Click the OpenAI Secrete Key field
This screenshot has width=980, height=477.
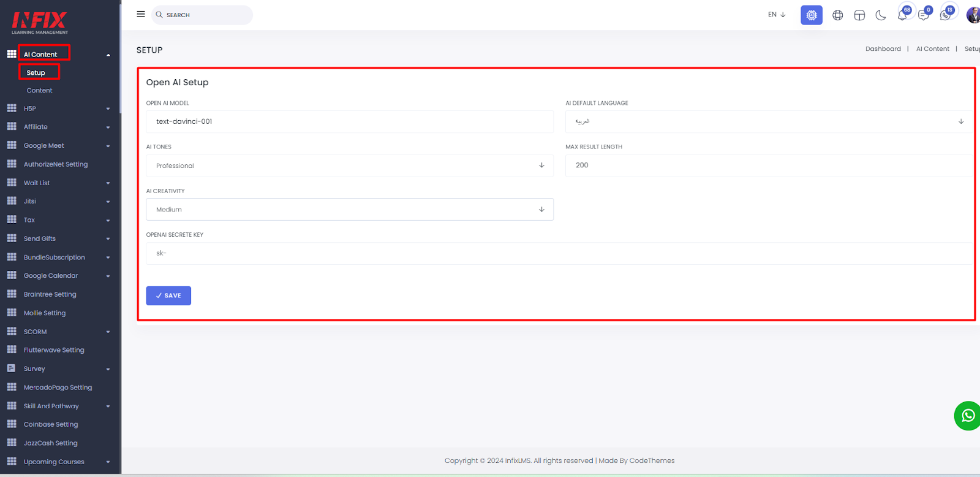tap(559, 253)
